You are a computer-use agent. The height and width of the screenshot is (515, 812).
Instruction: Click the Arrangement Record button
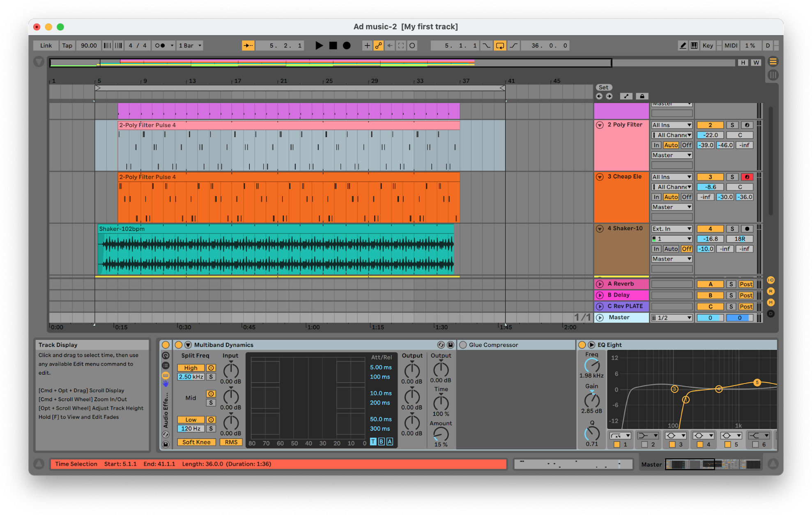coord(347,46)
